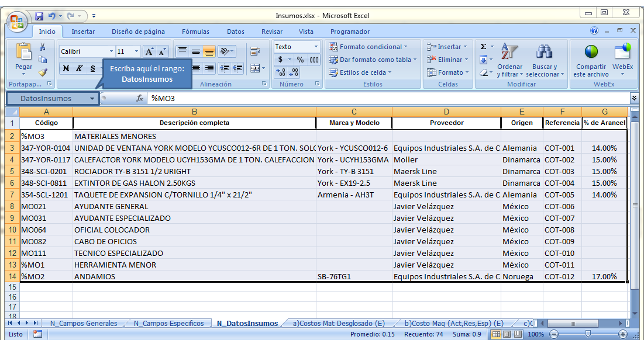Open Name Box dropdown arrow
This screenshot has height=340, width=644.
click(92, 98)
